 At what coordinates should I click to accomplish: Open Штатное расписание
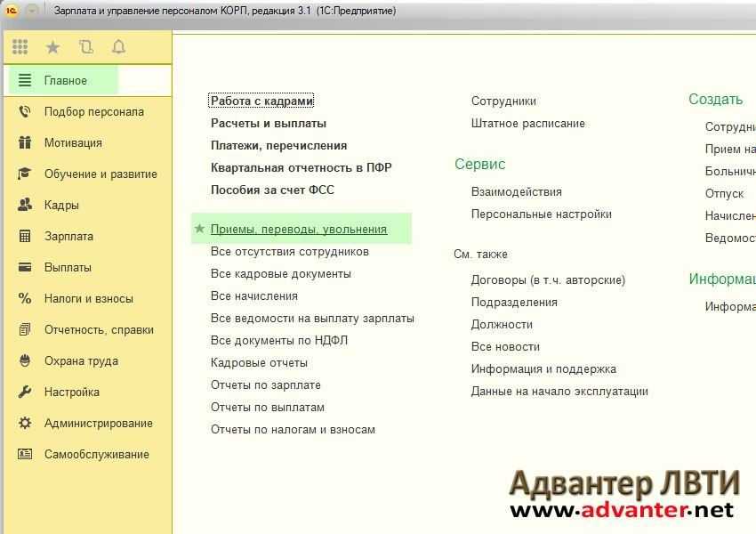[x=528, y=123]
